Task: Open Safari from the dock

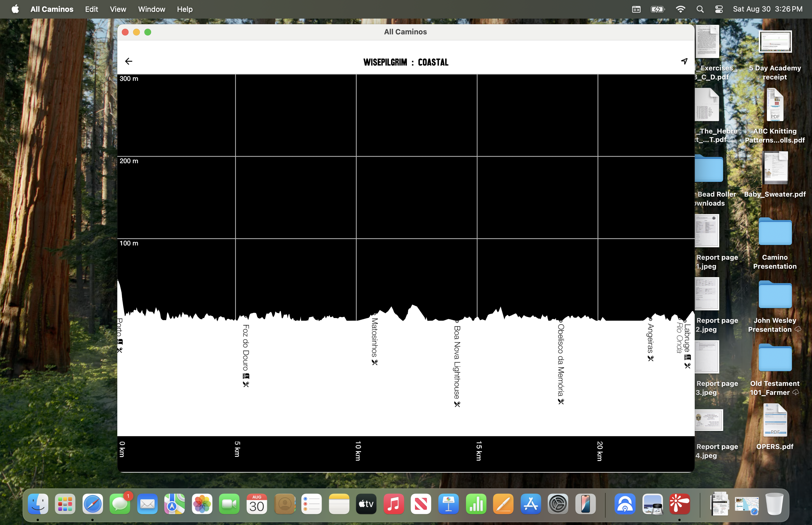Action: click(92, 504)
